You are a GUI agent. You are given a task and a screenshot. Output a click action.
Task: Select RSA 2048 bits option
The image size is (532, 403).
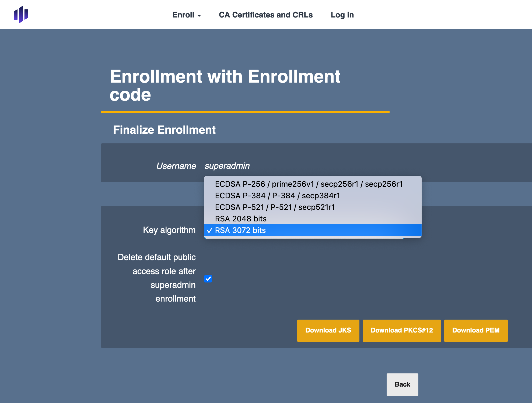click(241, 219)
